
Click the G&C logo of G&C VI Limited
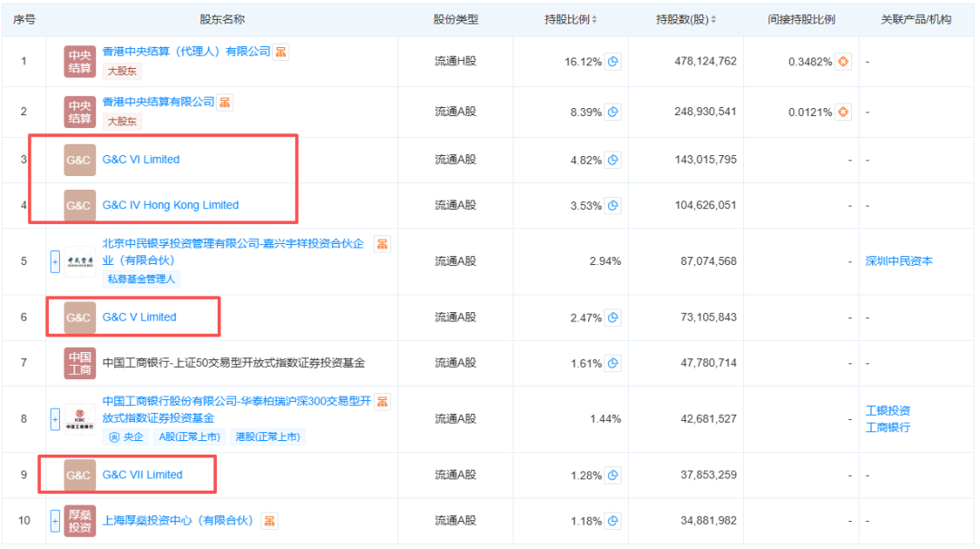80,160
